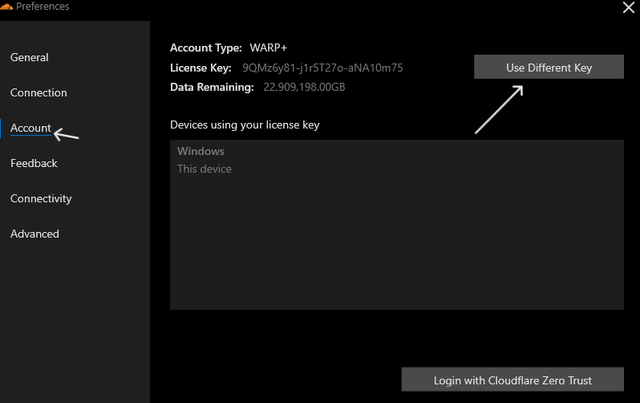Screen dimensions: 640x403
Task: Click the WARP+ account type value
Action: point(268,48)
